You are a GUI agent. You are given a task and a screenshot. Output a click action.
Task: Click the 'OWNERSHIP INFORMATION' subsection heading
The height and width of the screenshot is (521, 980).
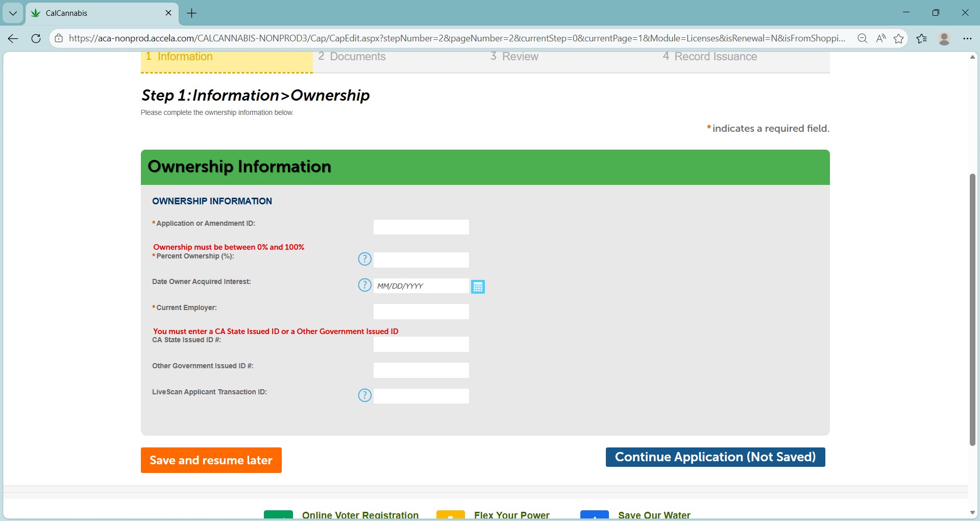coord(212,201)
